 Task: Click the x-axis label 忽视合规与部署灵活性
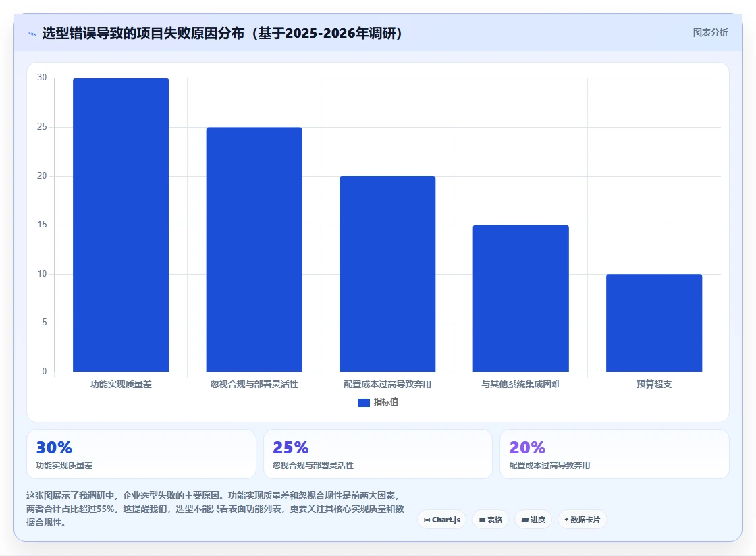point(254,385)
